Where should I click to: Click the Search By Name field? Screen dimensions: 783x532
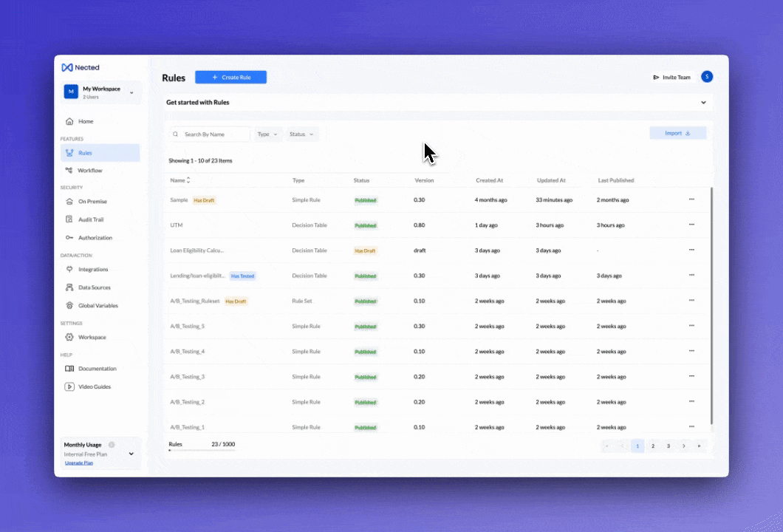[214, 134]
